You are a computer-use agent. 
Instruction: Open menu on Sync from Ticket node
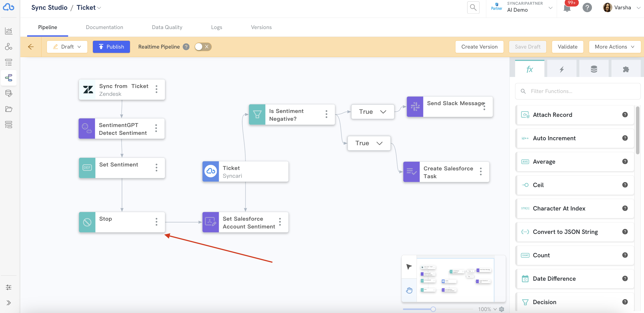point(156,89)
